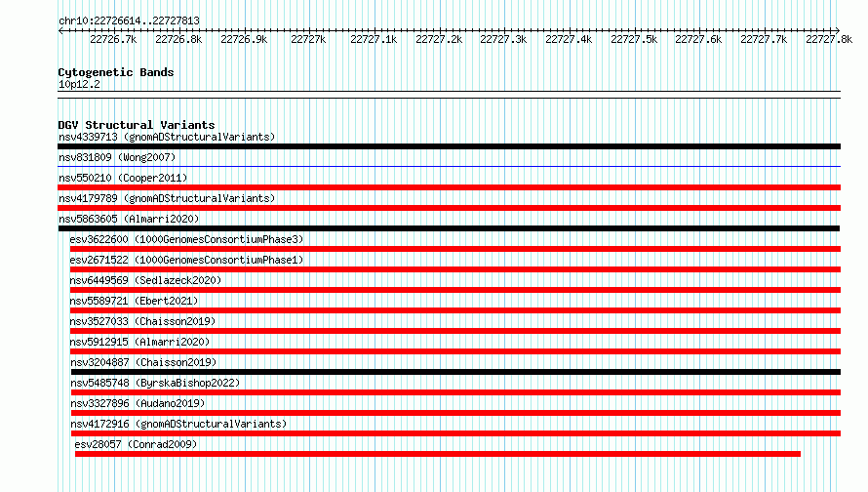
Task: Click the 22727k ruler label
Action: (x=308, y=39)
